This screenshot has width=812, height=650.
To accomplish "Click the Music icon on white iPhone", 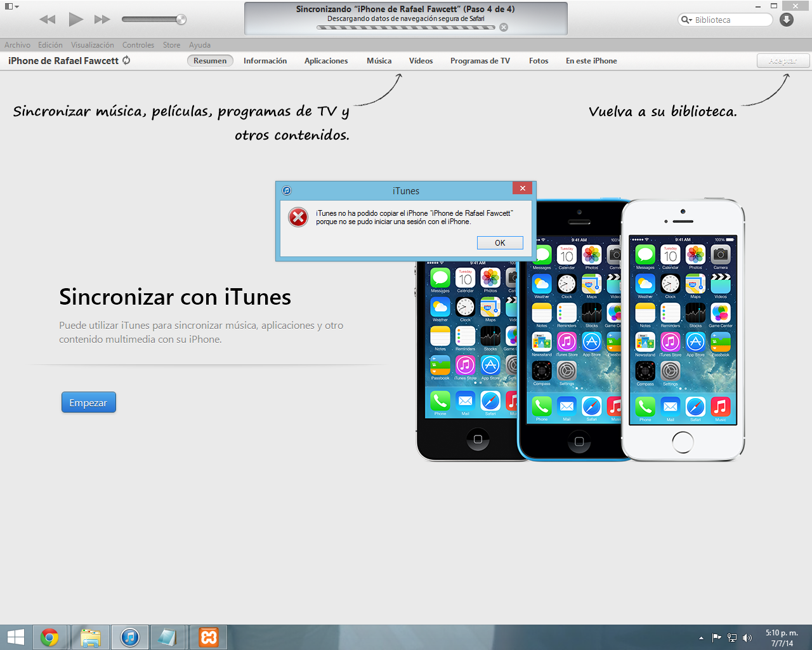I will click(x=721, y=406).
